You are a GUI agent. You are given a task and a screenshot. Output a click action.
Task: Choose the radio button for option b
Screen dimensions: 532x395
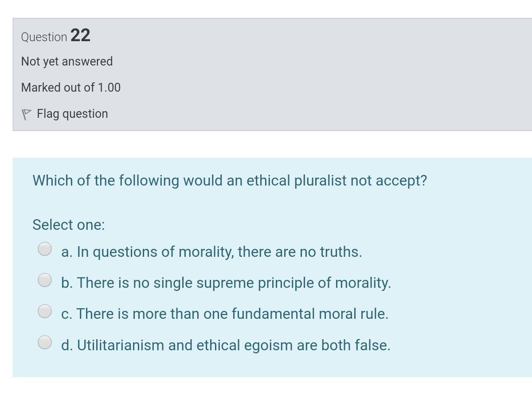click(x=45, y=280)
